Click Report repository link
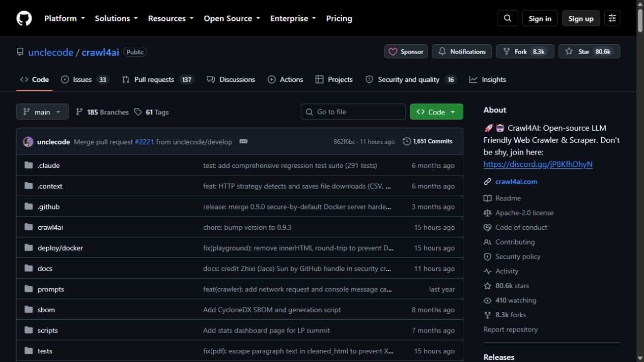The width and height of the screenshot is (644, 362). 511,329
